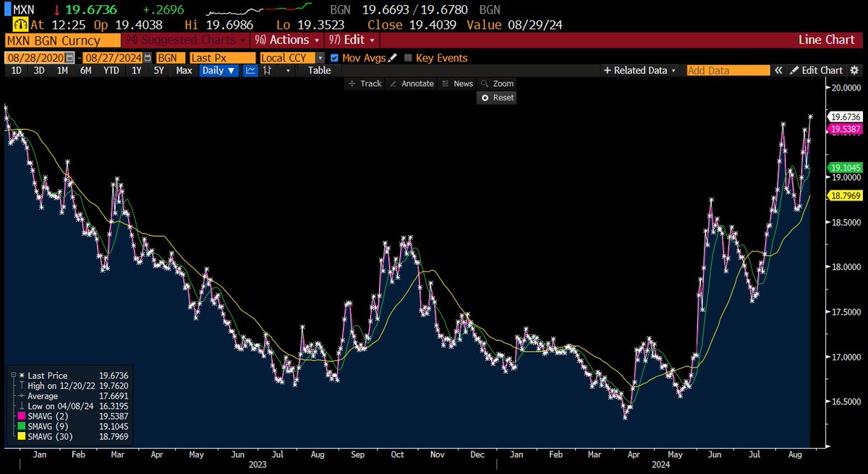Click the Line Chart title text
The image size is (868, 474).
827,40
